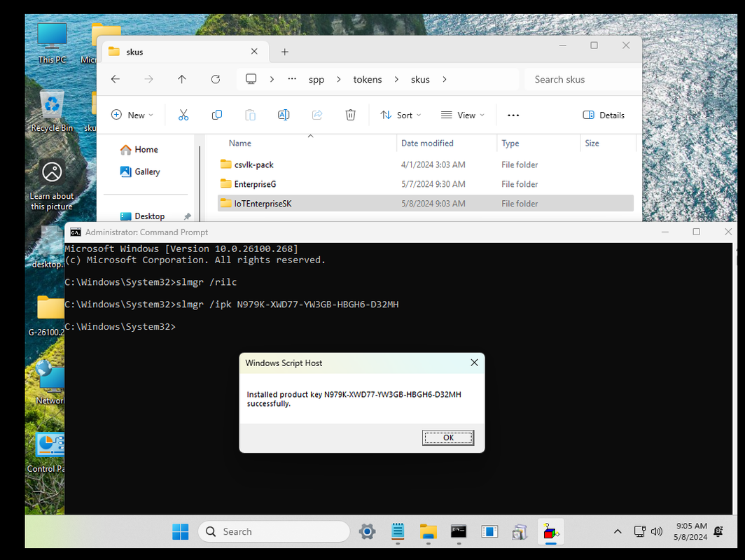Image resolution: width=745 pixels, height=560 pixels.
Task: Open the Windows Start menu
Action: (x=180, y=531)
